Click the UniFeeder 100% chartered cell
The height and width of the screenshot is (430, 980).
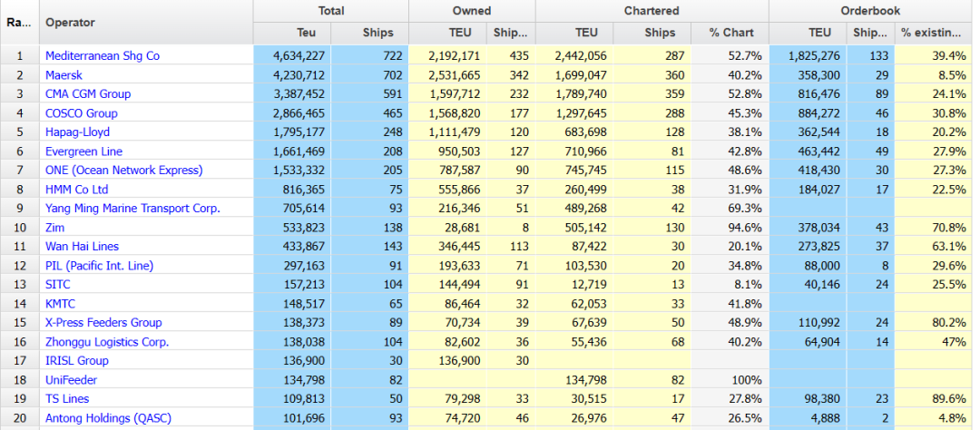pyautogui.click(x=730, y=380)
